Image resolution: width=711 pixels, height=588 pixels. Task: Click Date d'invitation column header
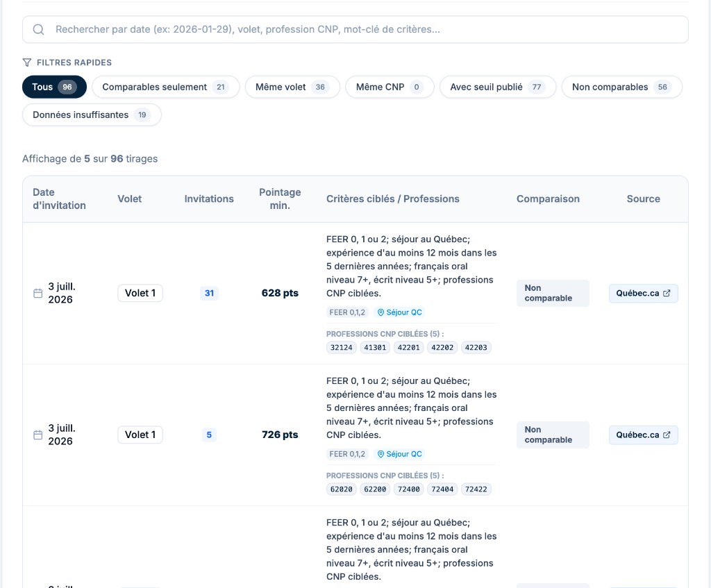(59, 199)
